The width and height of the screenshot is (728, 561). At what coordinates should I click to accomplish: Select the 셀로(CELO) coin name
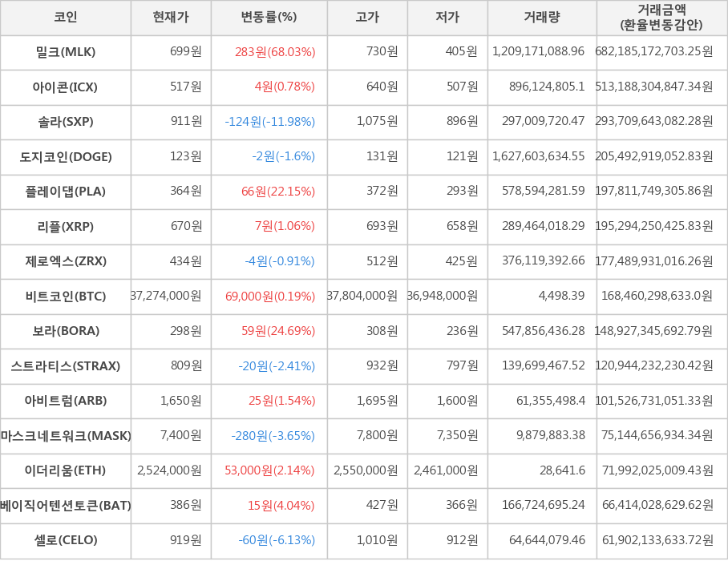click(66, 540)
